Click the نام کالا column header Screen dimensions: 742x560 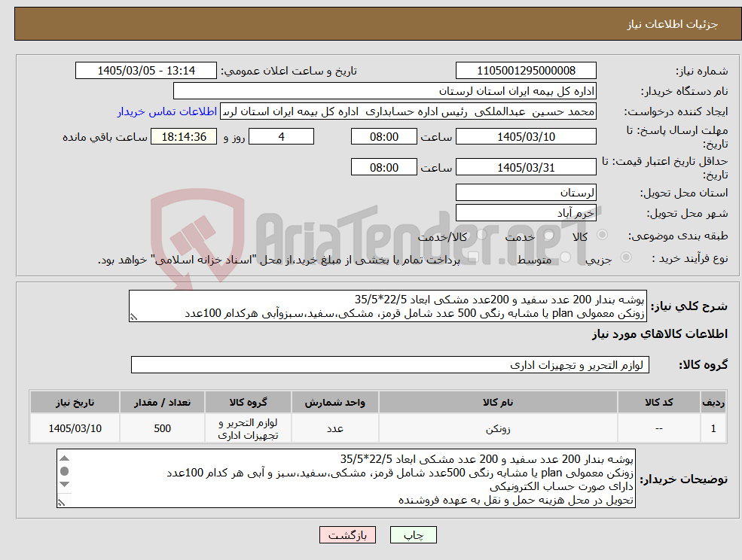pos(498,403)
